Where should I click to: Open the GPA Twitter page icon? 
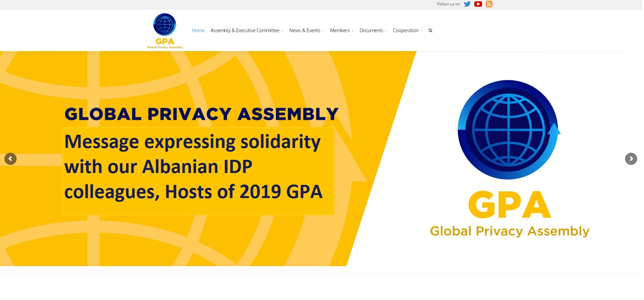point(467,4)
